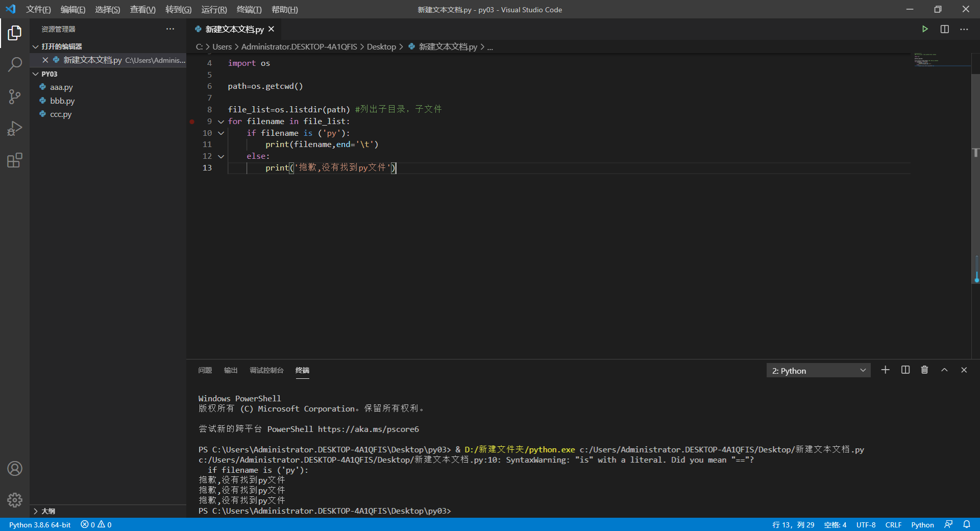
Task: Open the 编辑(E) menu
Action: click(73, 9)
